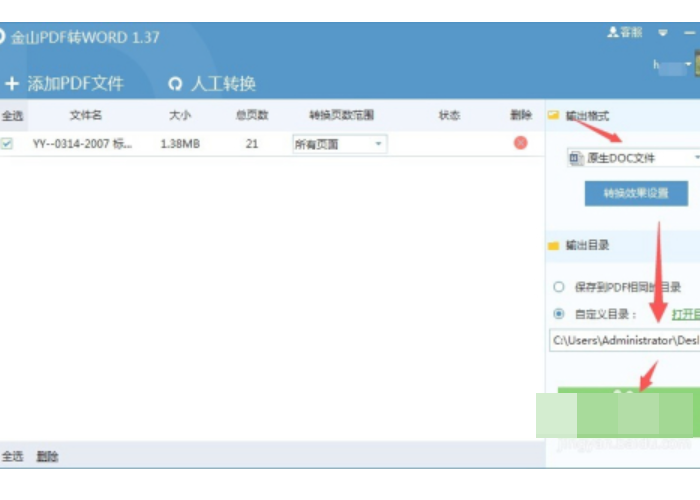Image resolution: width=700 pixels, height=500 pixels.
Task: Click the 转换页数范围 column header
Action: (x=342, y=115)
